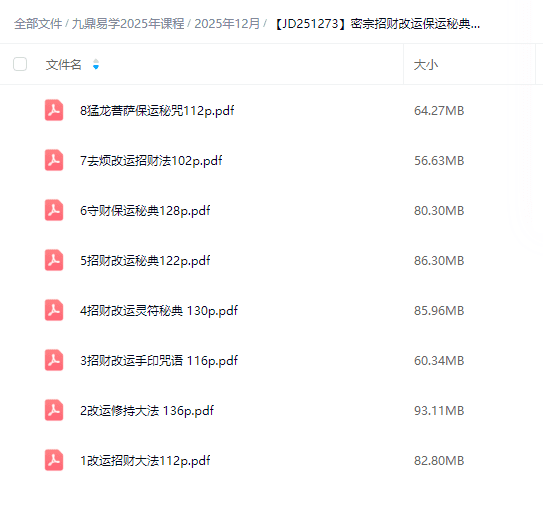
Task: Select the 93.11MB size row entry
Action: pos(439,410)
